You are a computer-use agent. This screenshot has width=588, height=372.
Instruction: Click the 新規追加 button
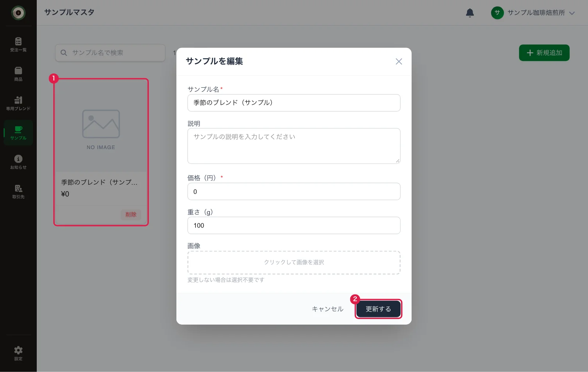click(x=544, y=53)
